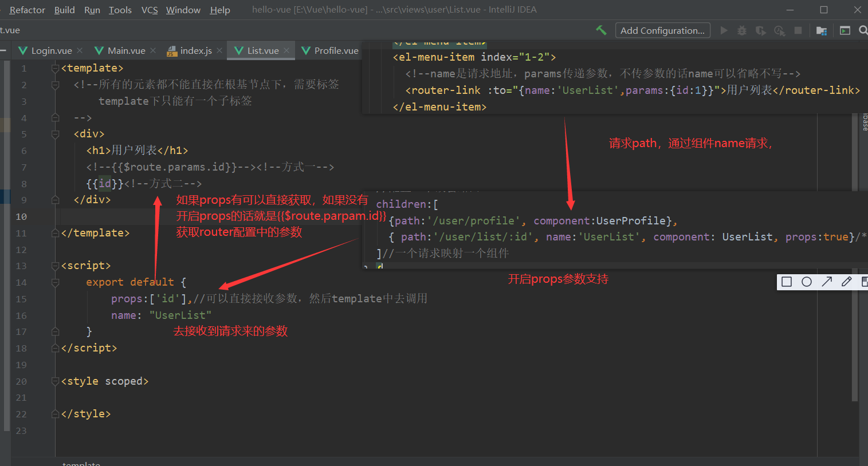Click the {{id}} expression on line 8
The width and height of the screenshot is (868, 466).
(x=105, y=184)
